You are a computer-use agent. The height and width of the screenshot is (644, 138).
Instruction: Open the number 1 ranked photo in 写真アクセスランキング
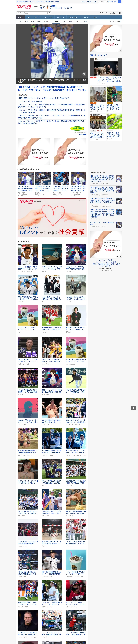pyautogui.click(x=106, y=67)
